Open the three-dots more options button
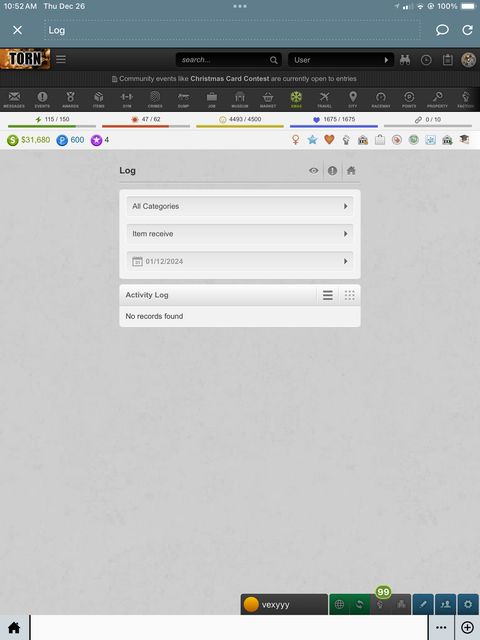Image resolution: width=480 pixels, height=640 pixels. 441,628
